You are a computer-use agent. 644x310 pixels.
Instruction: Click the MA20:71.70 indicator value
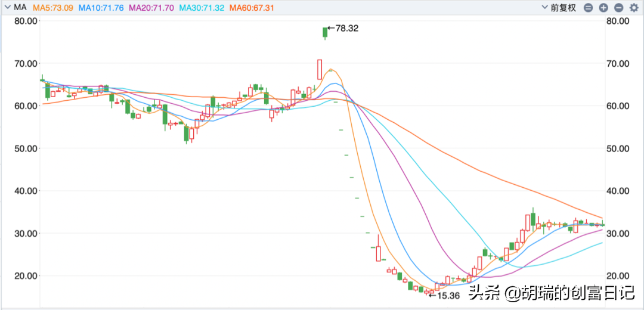pyautogui.click(x=151, y=7)
